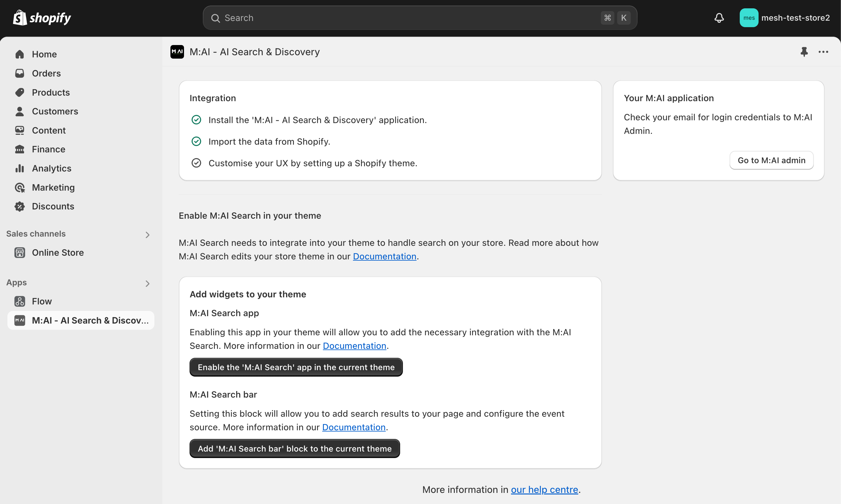Click the Flow app icon
841x504 pixels.
[x=20, y=302]
